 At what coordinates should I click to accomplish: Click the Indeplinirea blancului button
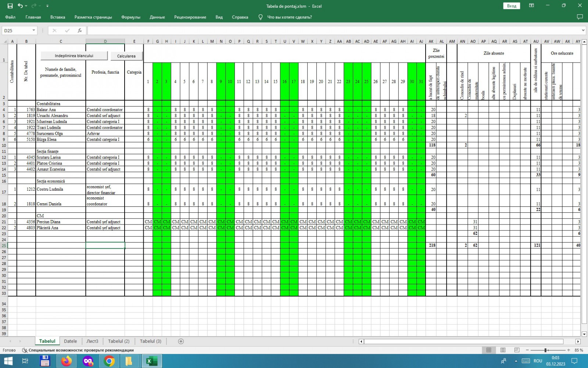pyautogui.click(x=74, y=56)
